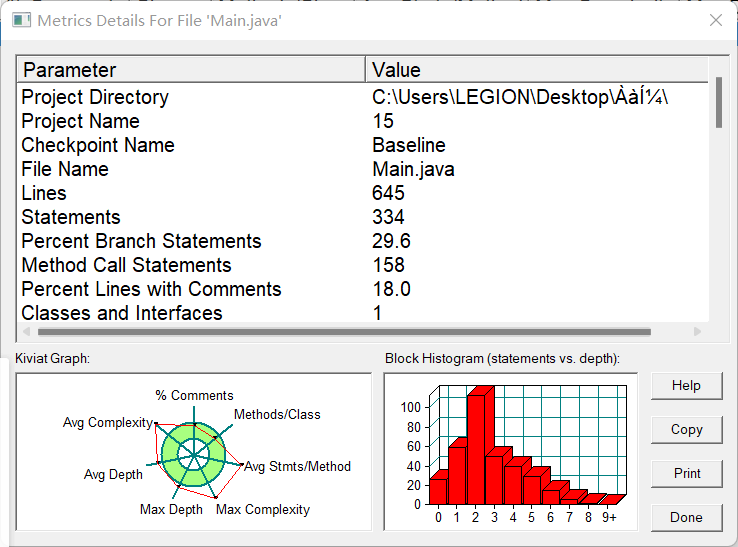This screenshot has width=738, height=547.
Task: Select the Percent Lines with Comments row
Action: [362, 289]
